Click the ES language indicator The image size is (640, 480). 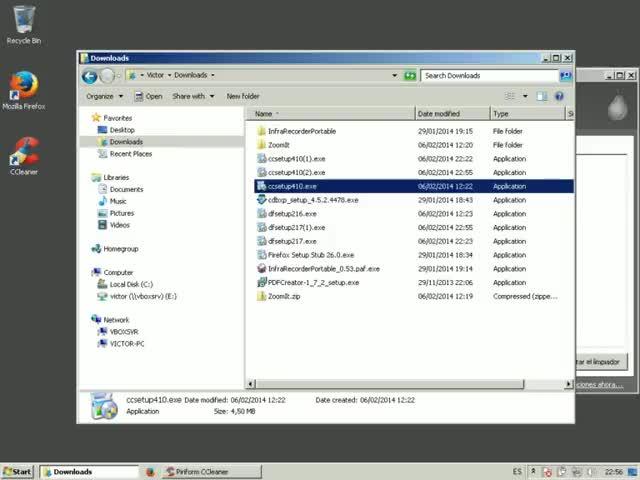pos(517,472)
